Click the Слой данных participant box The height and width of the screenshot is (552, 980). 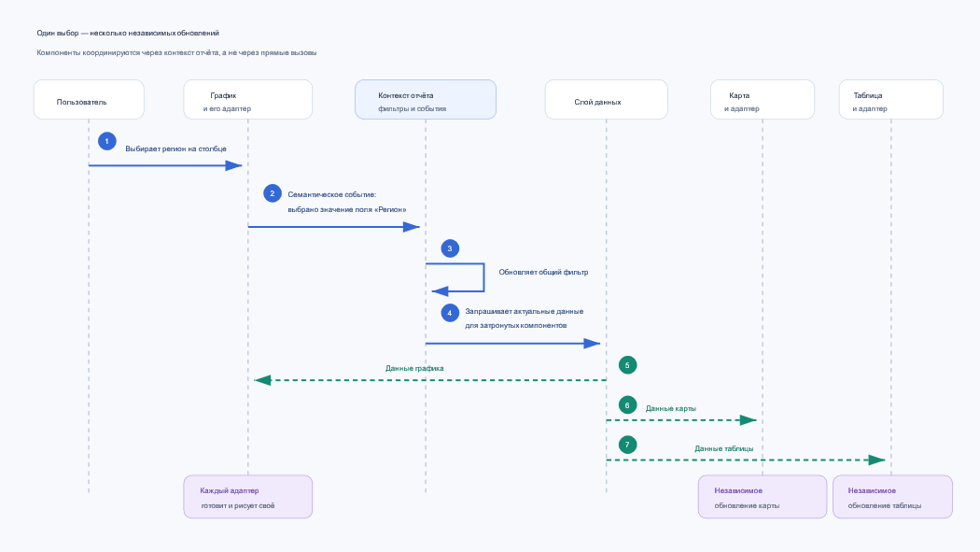(x=607, y=99)
